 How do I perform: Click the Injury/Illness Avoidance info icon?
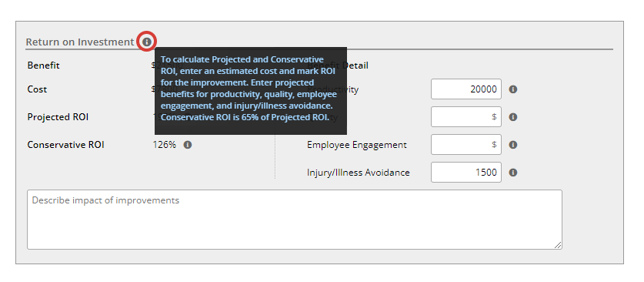(x=513, y=173)
